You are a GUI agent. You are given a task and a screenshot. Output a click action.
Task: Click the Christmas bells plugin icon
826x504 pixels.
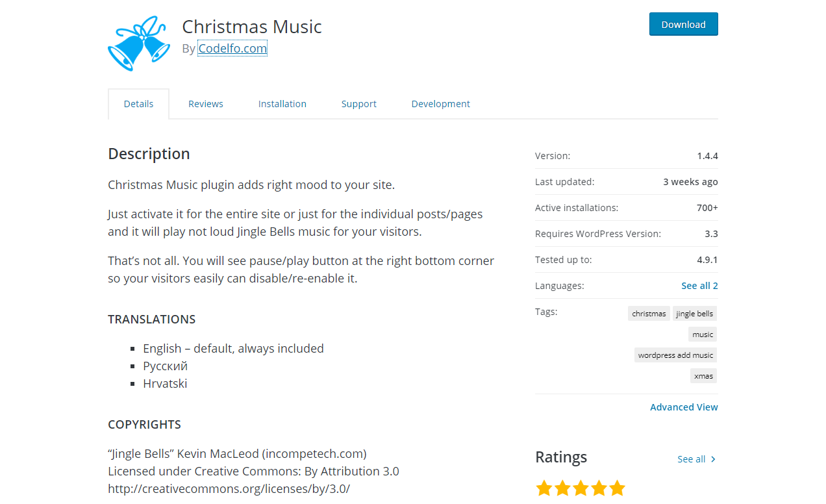(139, 44)
